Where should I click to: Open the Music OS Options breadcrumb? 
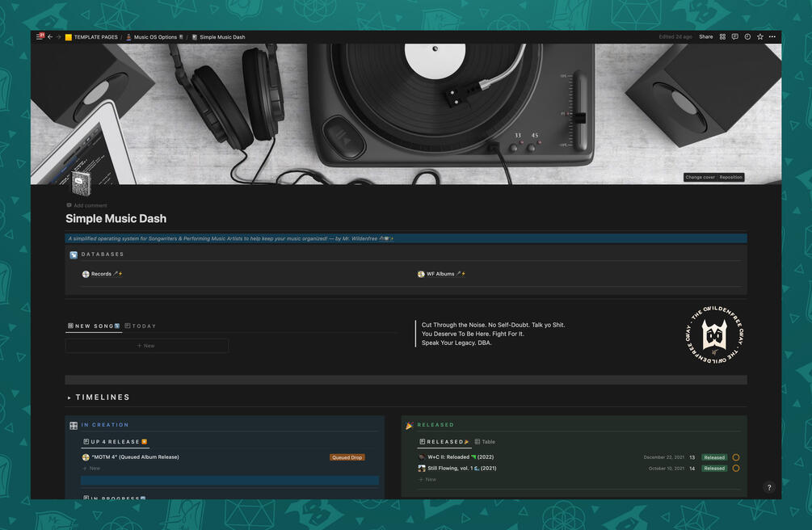click(x=154, y=37)
